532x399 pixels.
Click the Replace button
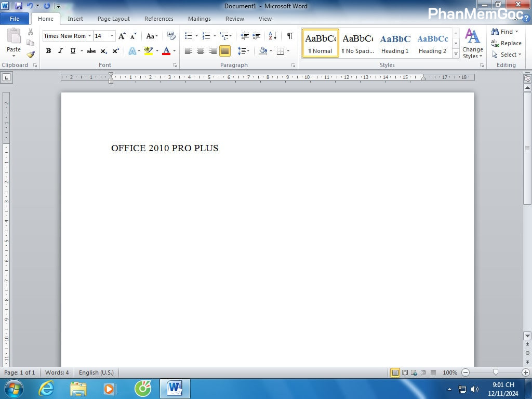point(507,43)
